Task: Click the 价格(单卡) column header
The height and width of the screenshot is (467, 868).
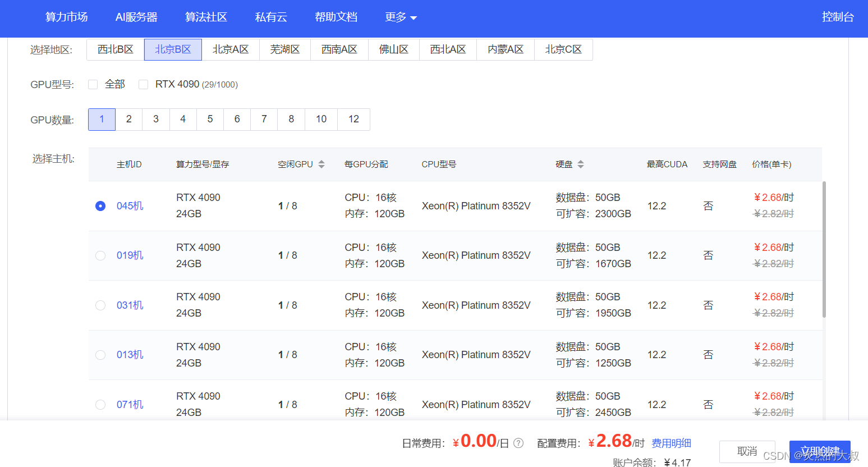Action: coord(771,164)
